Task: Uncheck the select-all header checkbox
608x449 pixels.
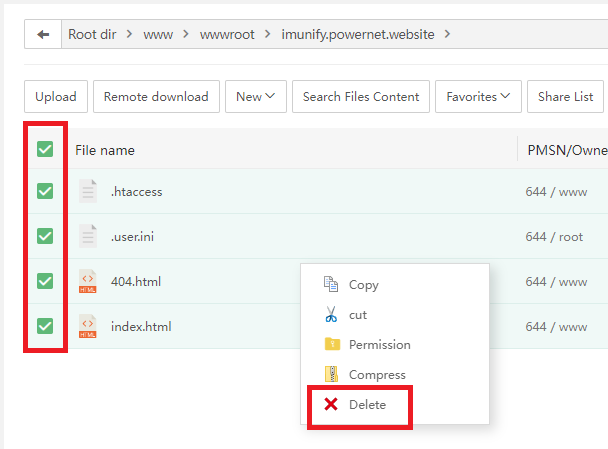Action: [45, 150]
